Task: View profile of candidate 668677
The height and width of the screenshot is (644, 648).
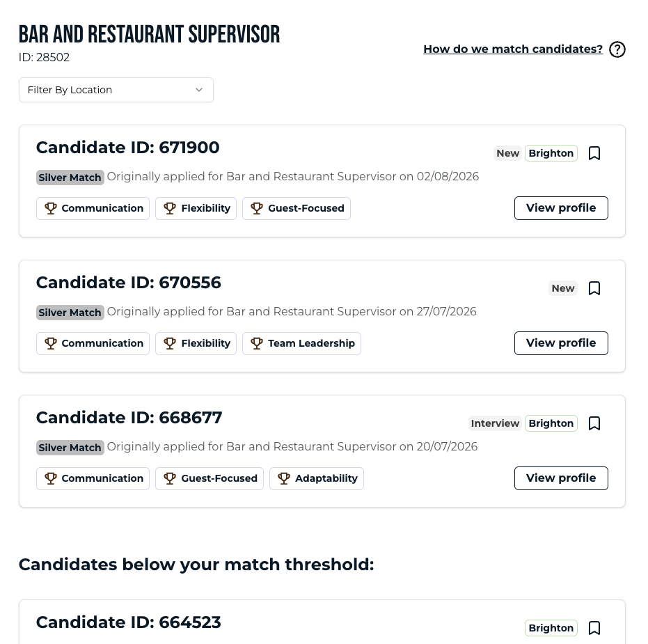Action: (x=561, y=478)
